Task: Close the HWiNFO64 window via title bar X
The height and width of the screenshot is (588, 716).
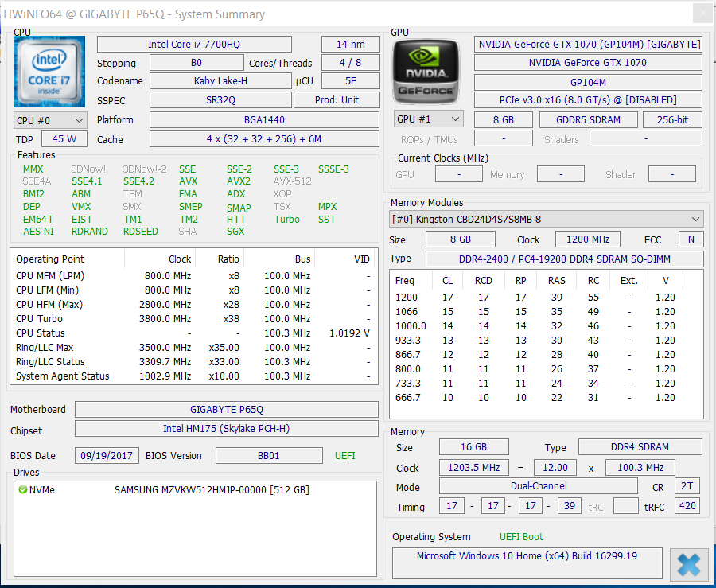Action: coord(703,14)
